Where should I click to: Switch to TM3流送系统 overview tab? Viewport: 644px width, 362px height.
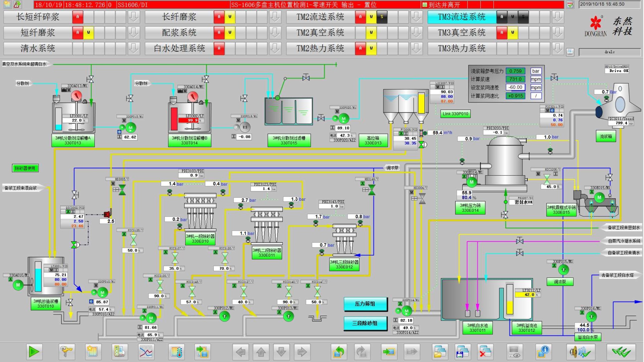[461, 17]
